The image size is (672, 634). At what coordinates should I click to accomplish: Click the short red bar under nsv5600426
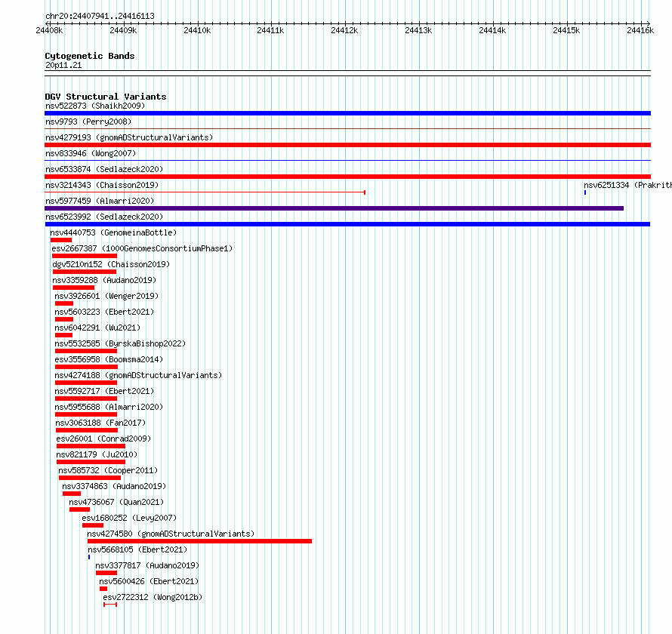(x=103, y=589)
